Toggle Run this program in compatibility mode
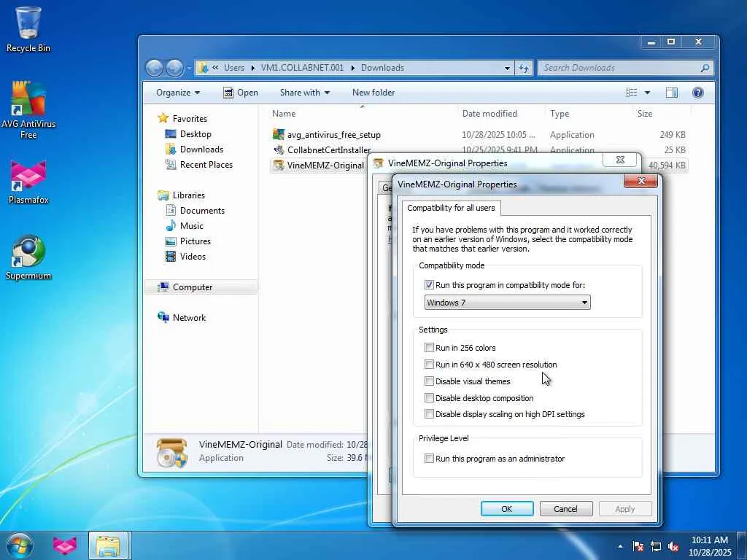The height and width of the screenshot is (560, 747). point(429,285)
